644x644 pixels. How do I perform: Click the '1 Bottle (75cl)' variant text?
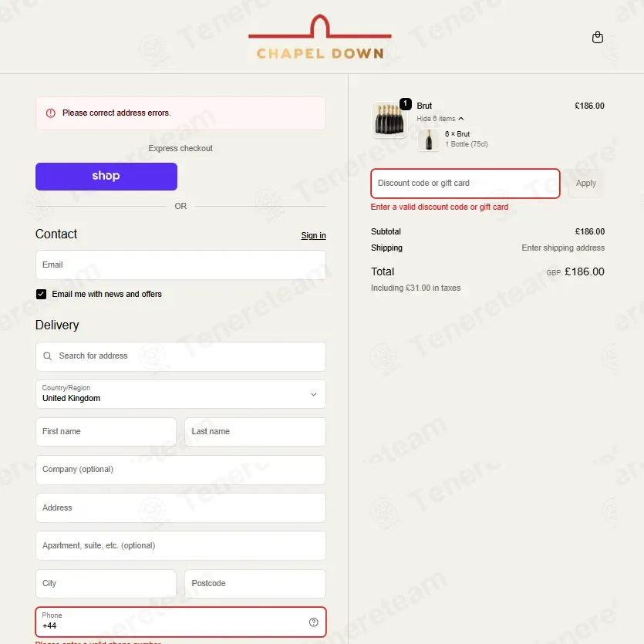[467, 144]
